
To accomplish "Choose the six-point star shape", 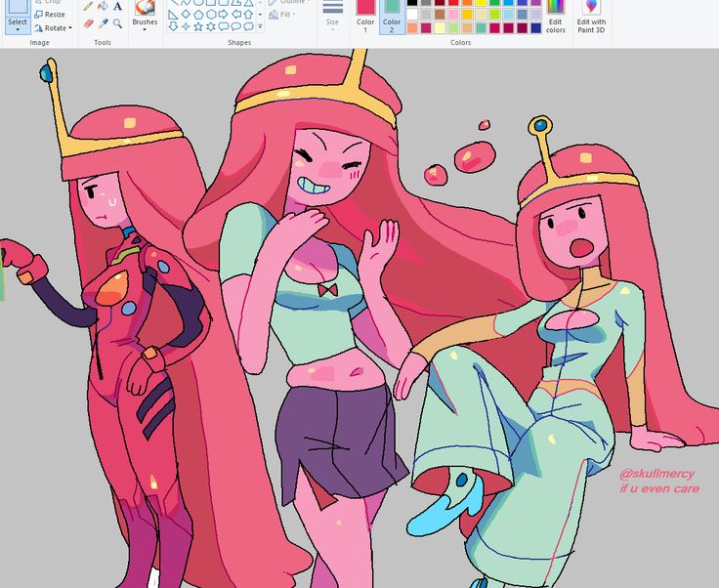I will pos(211,26).
